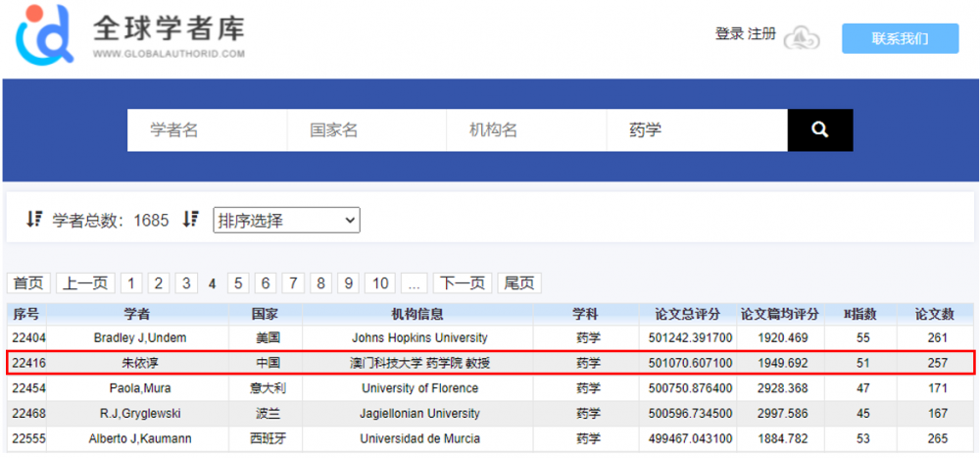Screen dimensions: 980x458
Task: Click the 药学 subject field
Action: pyautogui.click(x=696, y=130)
